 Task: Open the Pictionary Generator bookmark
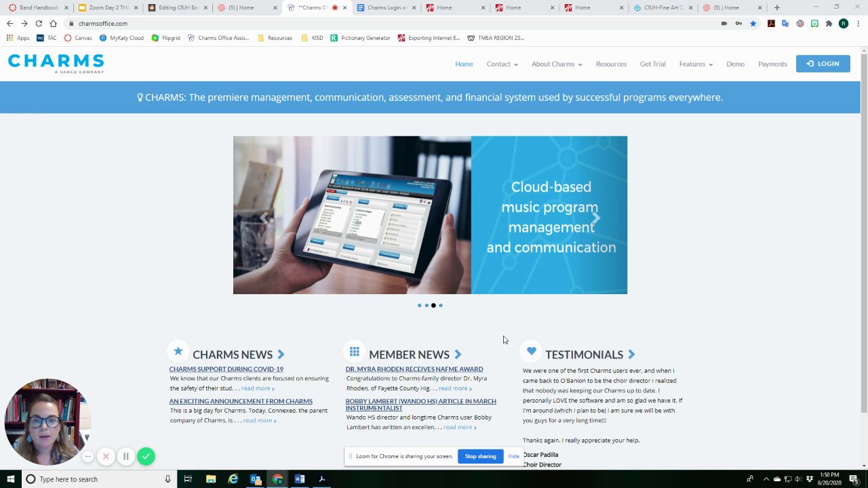[360, 38]
